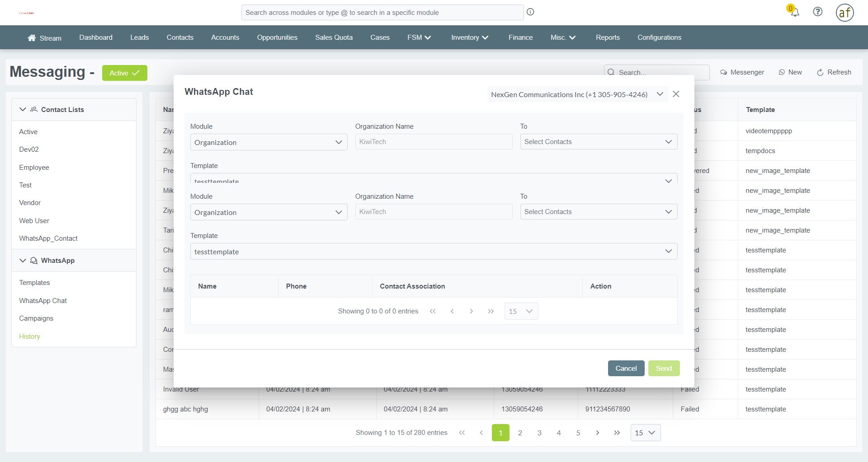Start a new message via the New icon
868x462 pixels.
point(790,72)
